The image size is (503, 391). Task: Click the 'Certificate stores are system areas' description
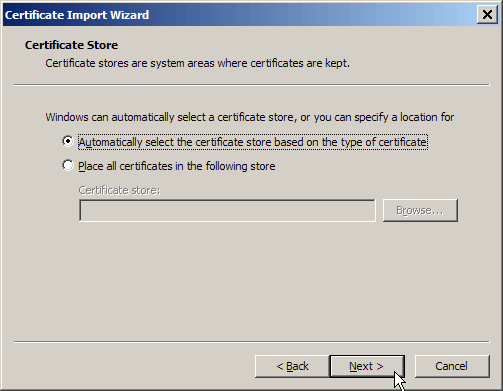pos(197,63)
